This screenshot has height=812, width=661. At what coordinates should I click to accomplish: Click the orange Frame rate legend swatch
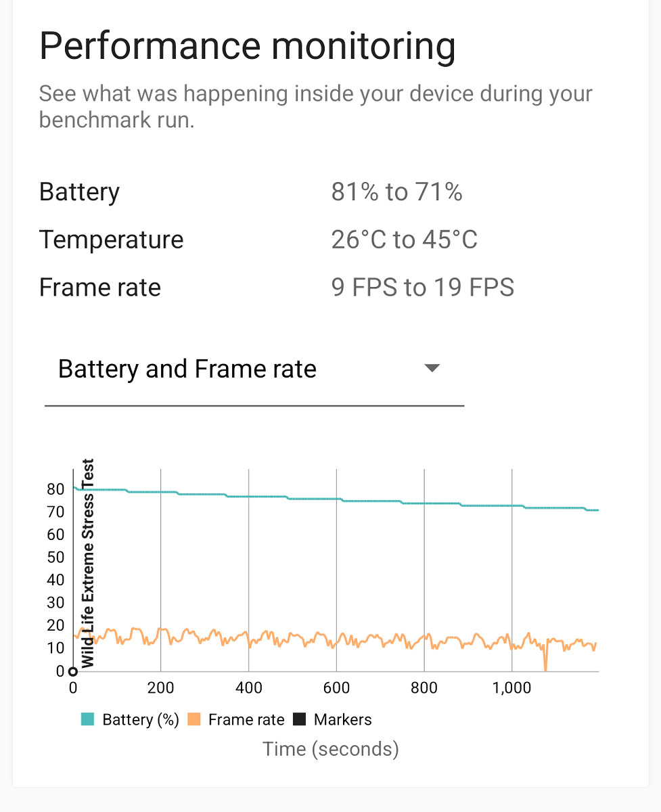coord(193,719)
